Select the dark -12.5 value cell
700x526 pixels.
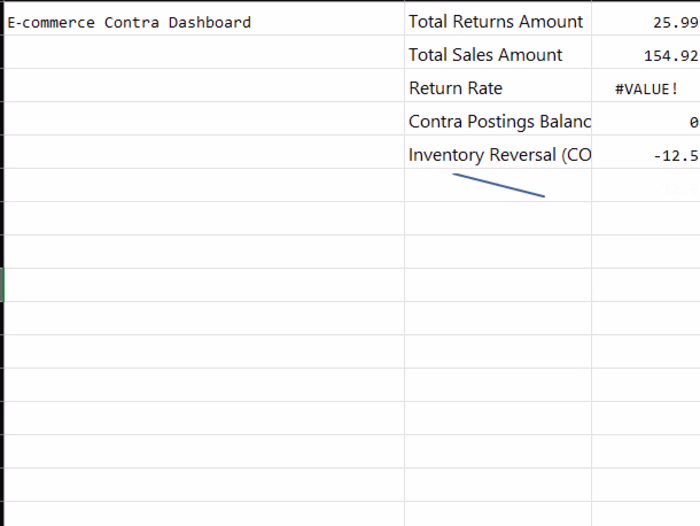coord(646,155)
